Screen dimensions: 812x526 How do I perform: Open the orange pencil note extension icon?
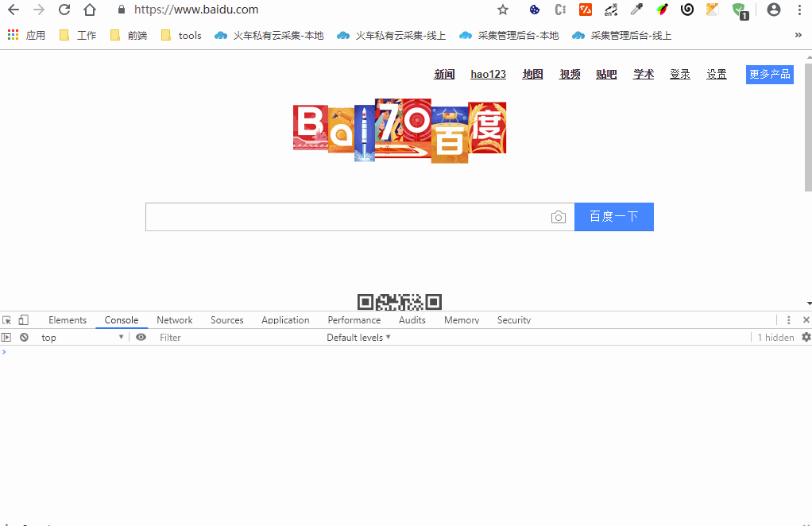713,10
